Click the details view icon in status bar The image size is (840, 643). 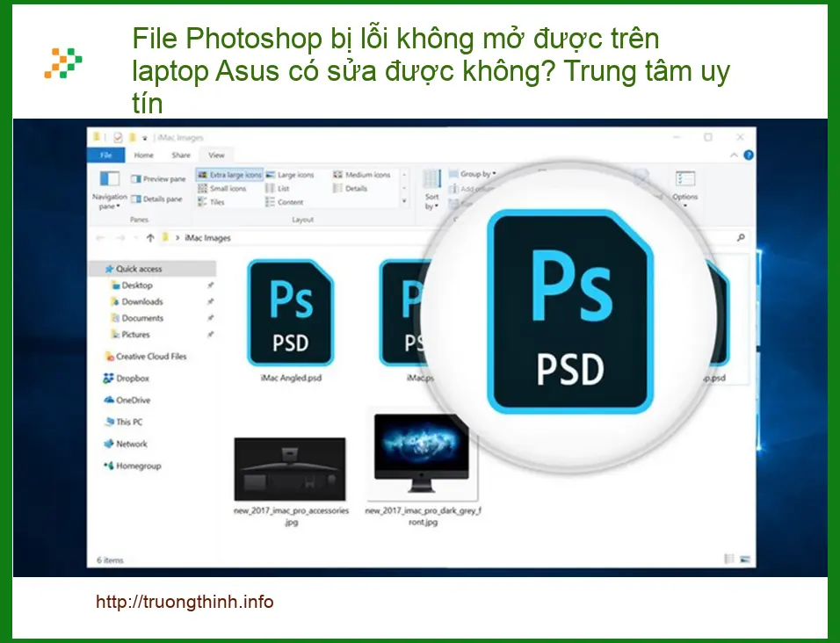729,559
